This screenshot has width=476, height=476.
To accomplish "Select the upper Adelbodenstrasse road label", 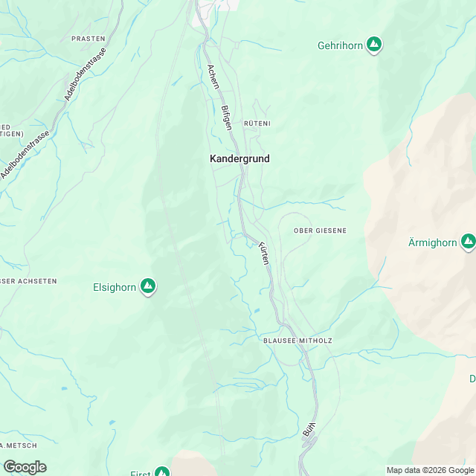I will click(x=86, y=74).
